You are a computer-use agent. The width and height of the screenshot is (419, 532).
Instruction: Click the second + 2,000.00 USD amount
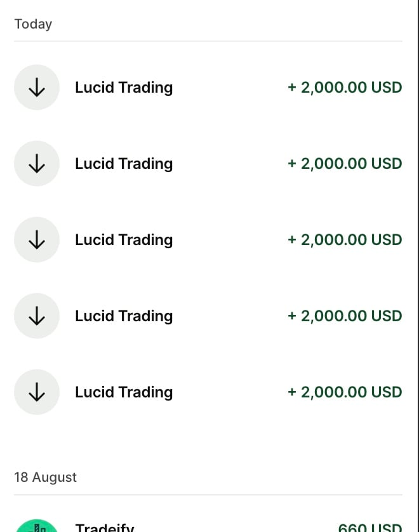[345, 164]
